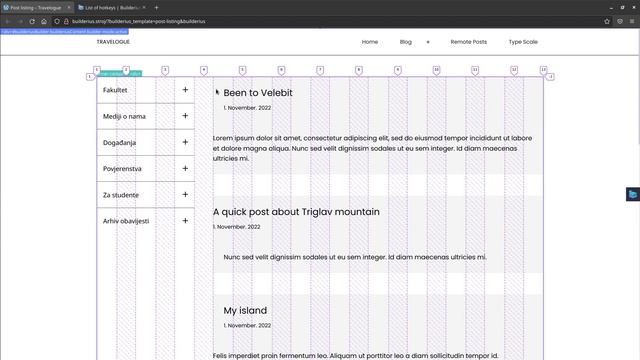
Task: Open the padlock site information icon
Action: pos(66,21)
